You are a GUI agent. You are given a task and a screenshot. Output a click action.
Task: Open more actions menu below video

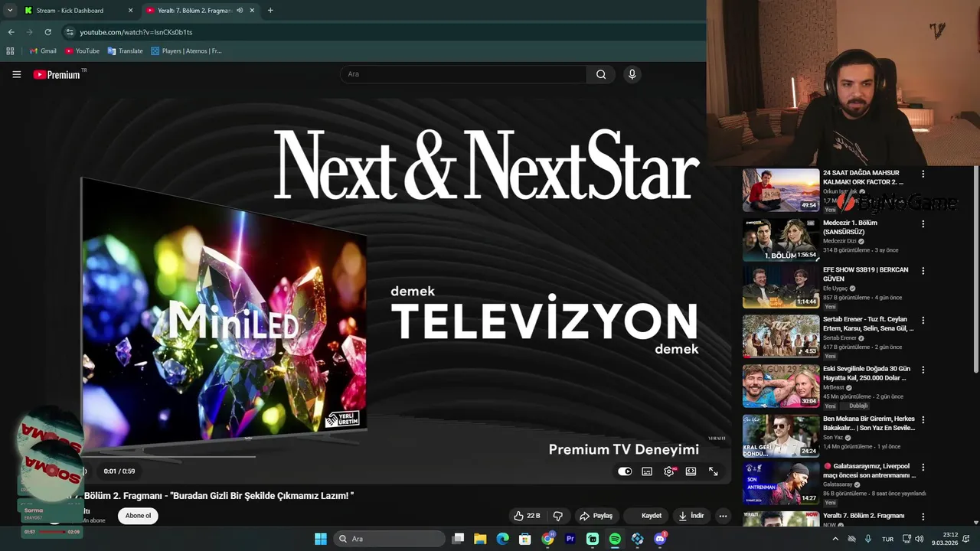(723, 516)
